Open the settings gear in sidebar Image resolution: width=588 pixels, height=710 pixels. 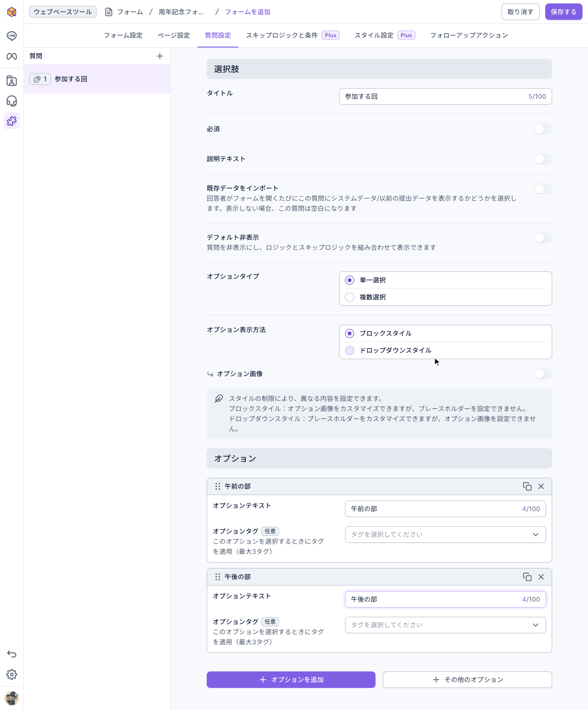tap(11, 674)
